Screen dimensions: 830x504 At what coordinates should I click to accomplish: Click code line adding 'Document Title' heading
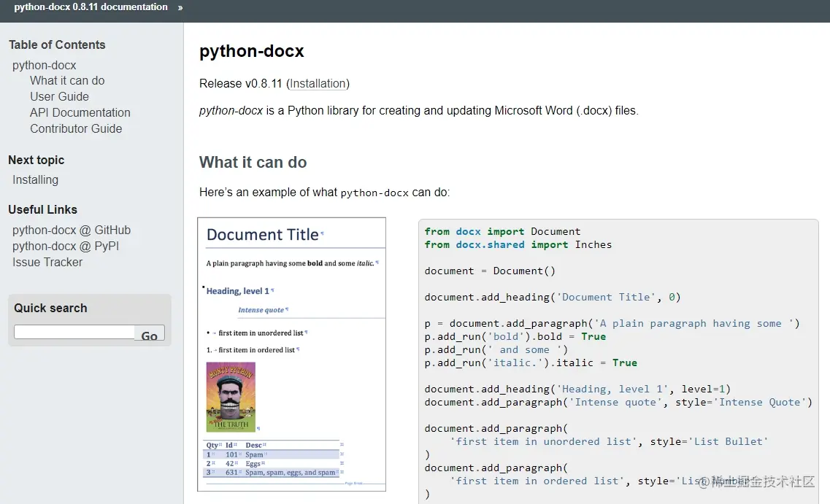click(x=553, y=297)
